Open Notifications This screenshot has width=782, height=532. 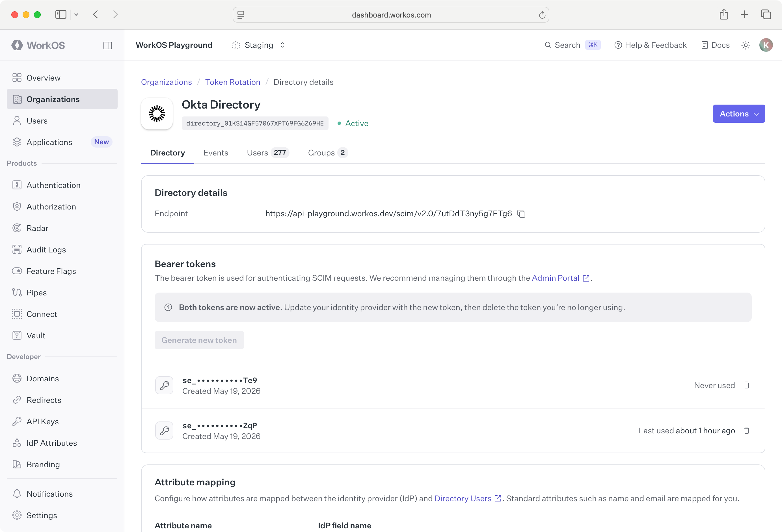coord(62,494)
